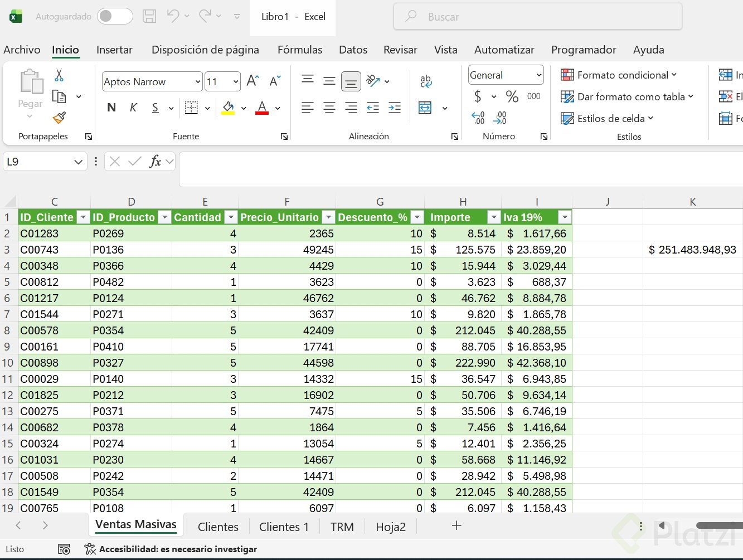Click the Insert function fx icon
743x560 pixels.
(x=156, y=162)
